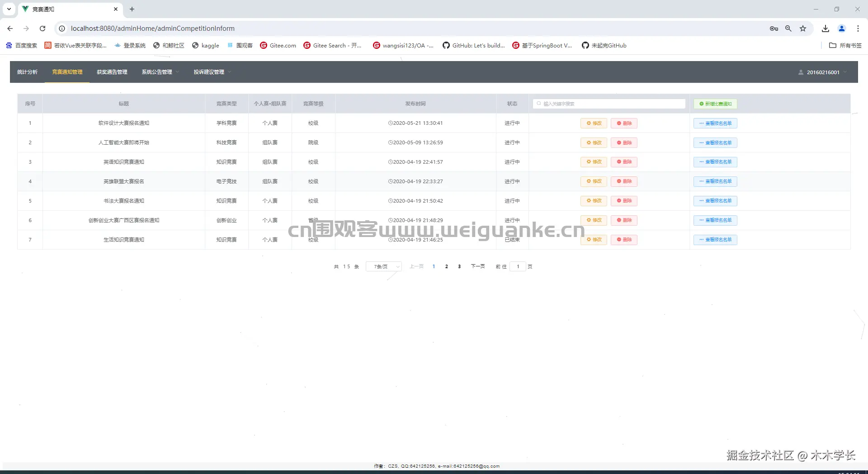Open the kaggle bookmark
The width and height of the screenshot is (868, 474).
(206, 45)
